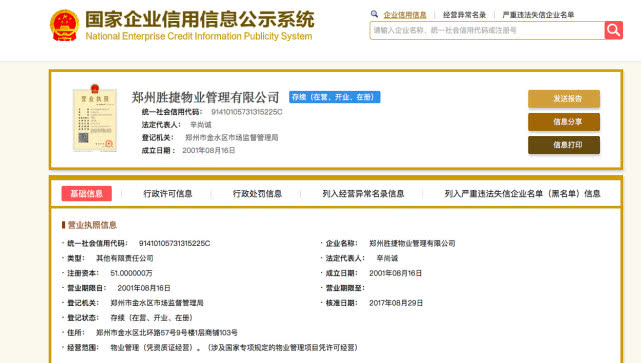
Task: Select the 严重违法失信企业名单 search category
Action: pos(538,15)
